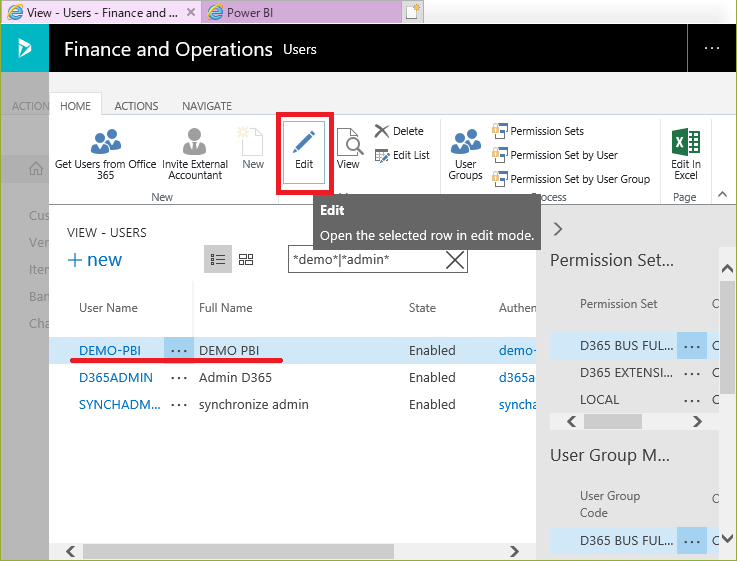The image size is (737, 561).
Task: Click FactBox vertical scroll up arrow
Action: (727, 268)
